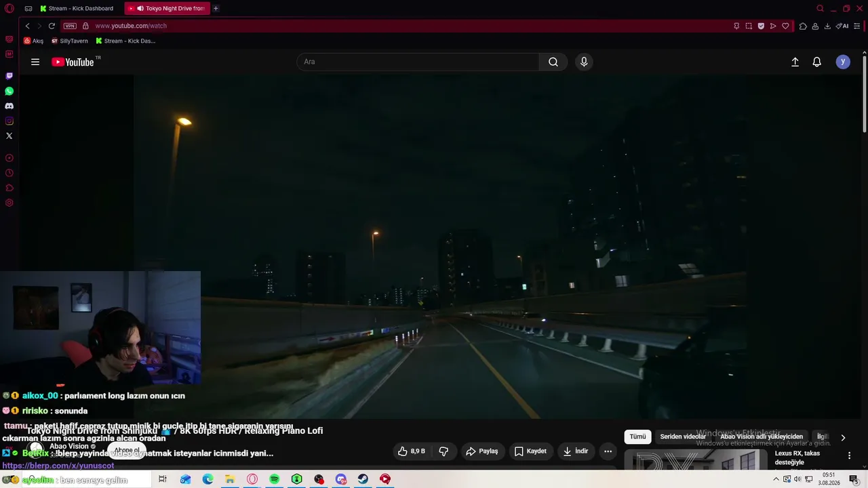Click the Paylaş share button
868x488 pixels.
[x=482, y=451]
